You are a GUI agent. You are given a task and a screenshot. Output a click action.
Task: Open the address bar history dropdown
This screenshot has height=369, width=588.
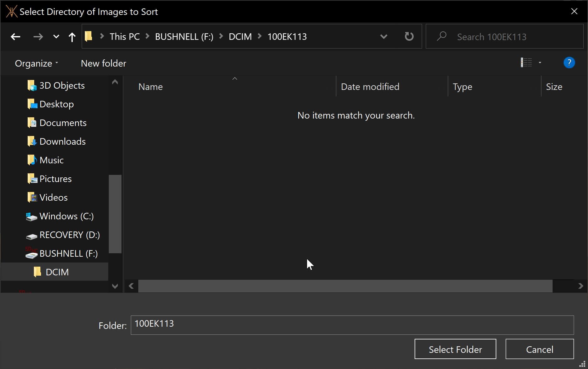tap(384, 37)
